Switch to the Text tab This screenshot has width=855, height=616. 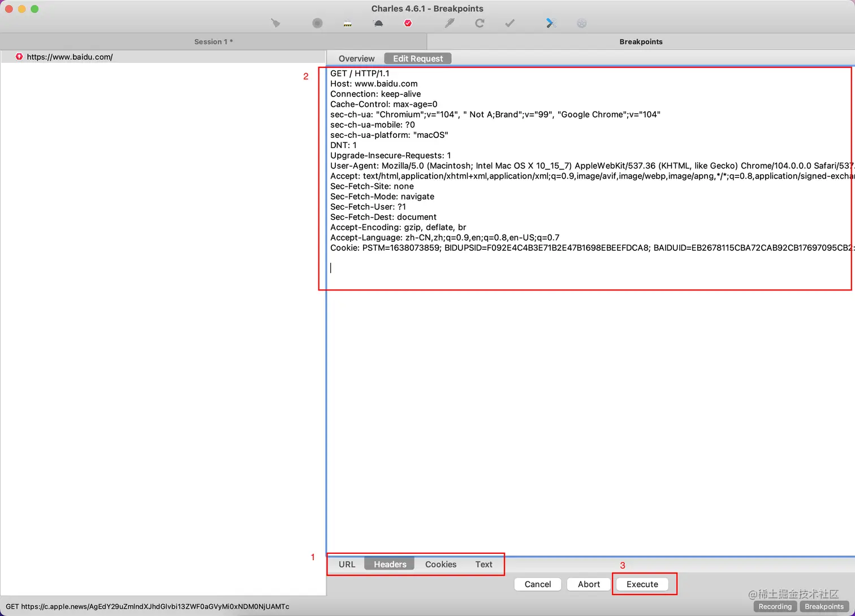pos(483,564)
